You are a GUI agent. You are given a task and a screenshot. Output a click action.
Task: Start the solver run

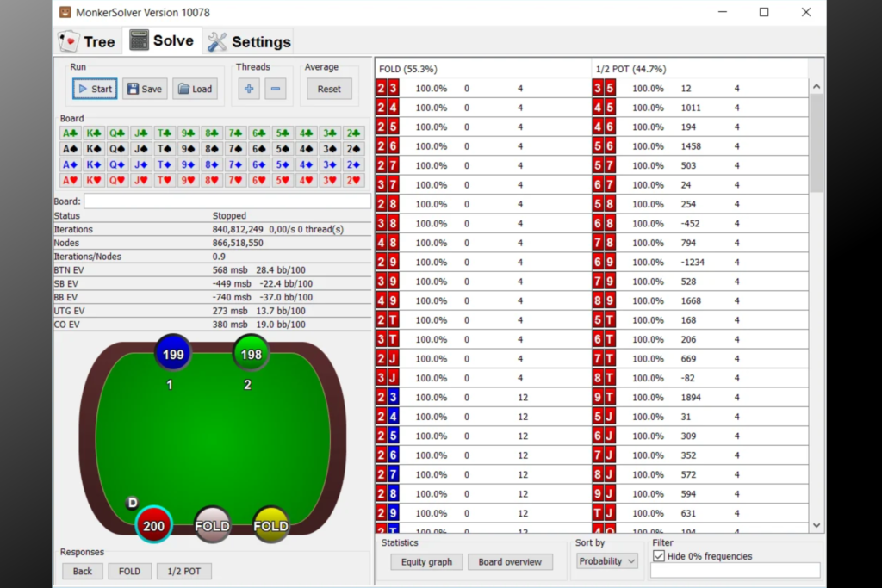pyautogui.click(x=95, y=89)
